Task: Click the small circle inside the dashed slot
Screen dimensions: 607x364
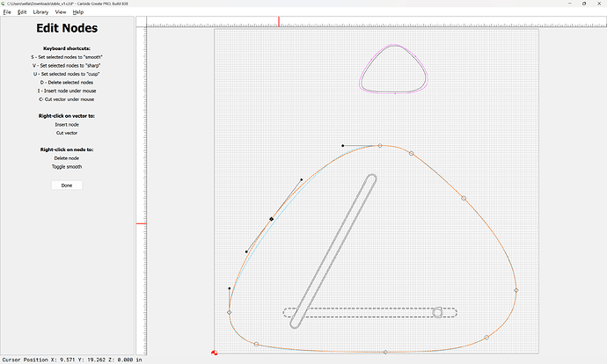Action: (437, 312)
